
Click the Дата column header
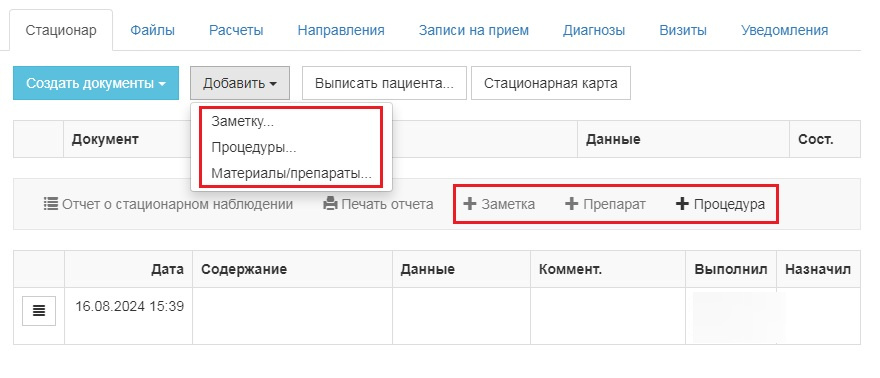128,269
